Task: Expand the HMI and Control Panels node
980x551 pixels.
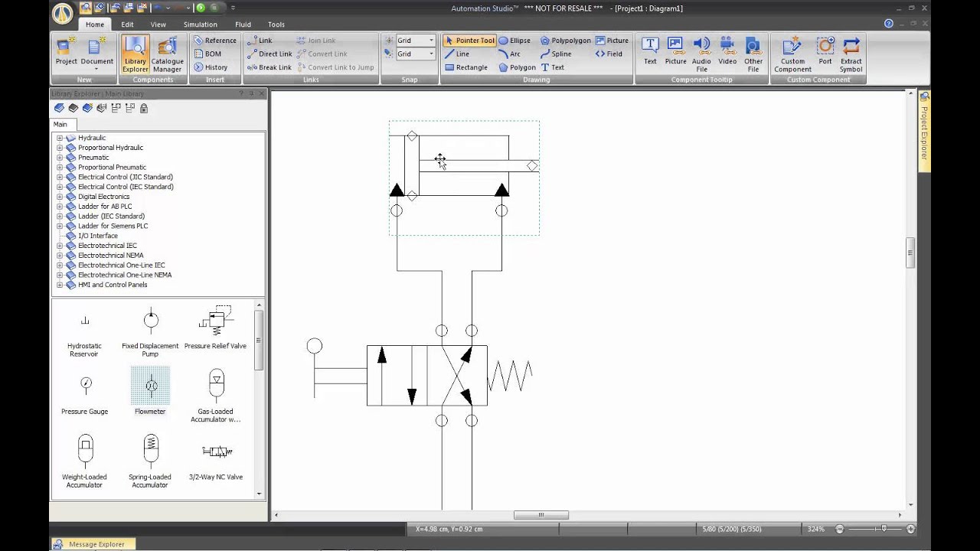Action: (59, 285)
